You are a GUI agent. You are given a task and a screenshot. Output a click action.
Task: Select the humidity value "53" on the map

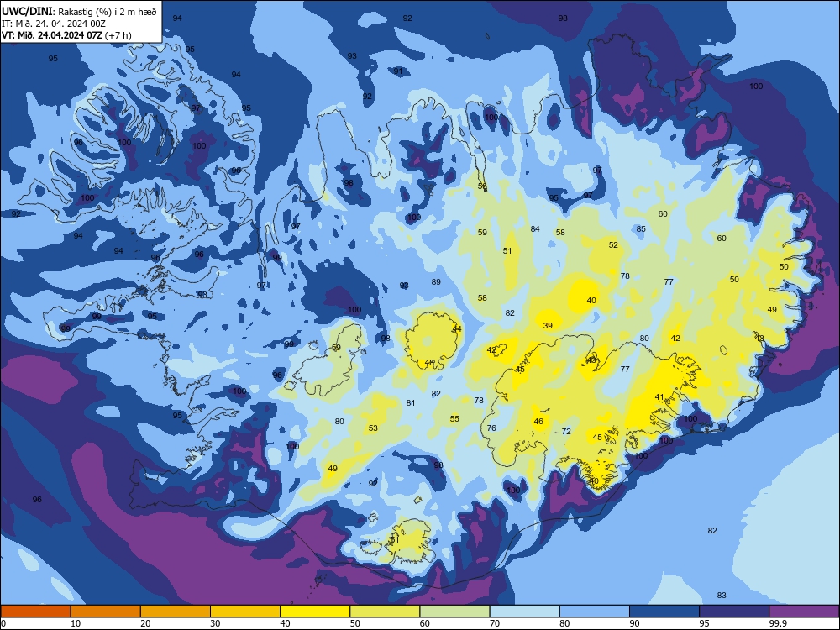coord(373,428)
